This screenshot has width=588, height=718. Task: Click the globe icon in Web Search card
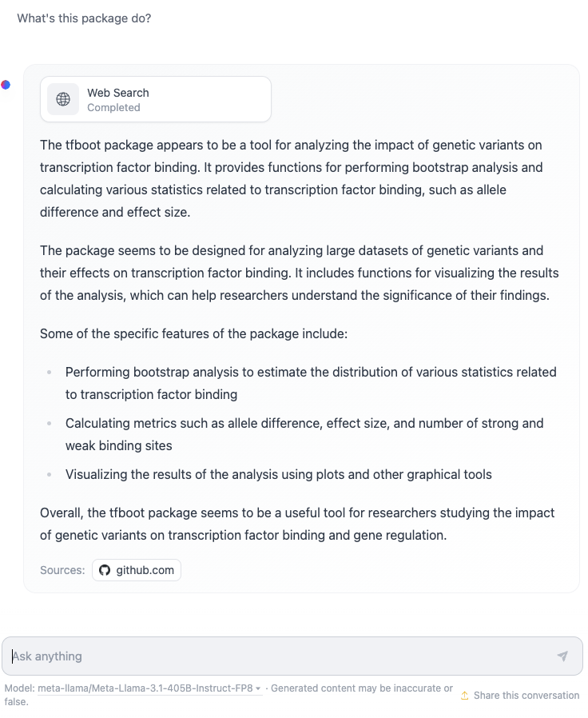(63, 99)
